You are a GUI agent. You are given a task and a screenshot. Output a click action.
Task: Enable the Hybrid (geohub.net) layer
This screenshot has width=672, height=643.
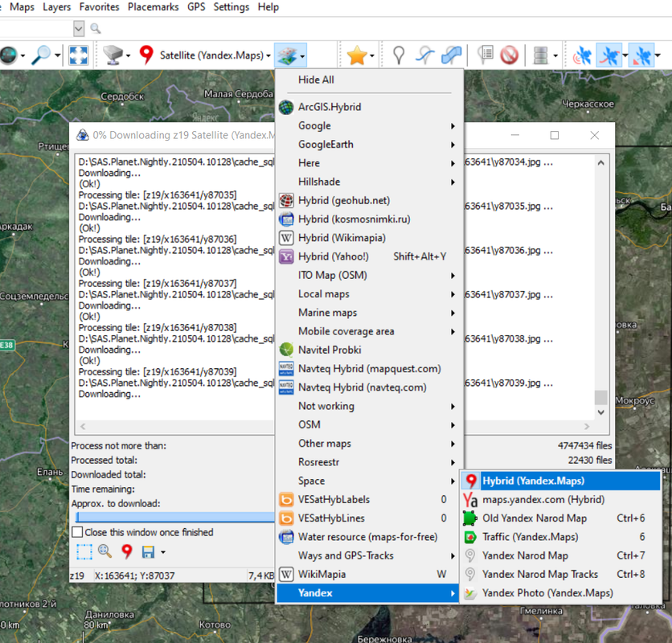coord(369,200)
